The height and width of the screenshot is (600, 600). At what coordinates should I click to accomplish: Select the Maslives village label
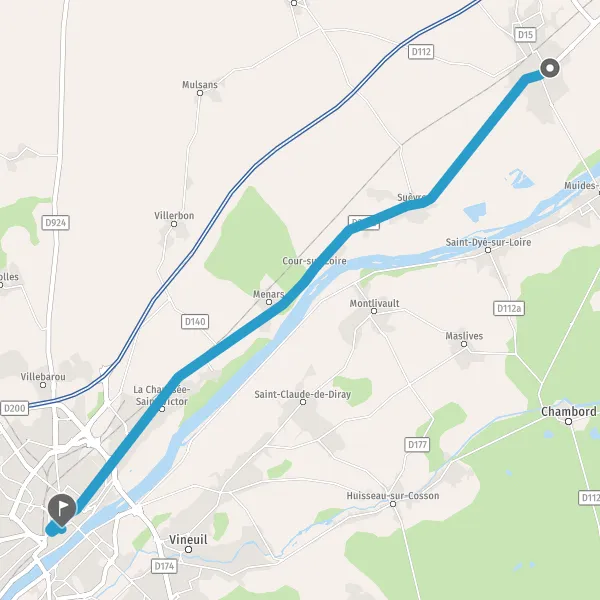[x=464, y=336]
